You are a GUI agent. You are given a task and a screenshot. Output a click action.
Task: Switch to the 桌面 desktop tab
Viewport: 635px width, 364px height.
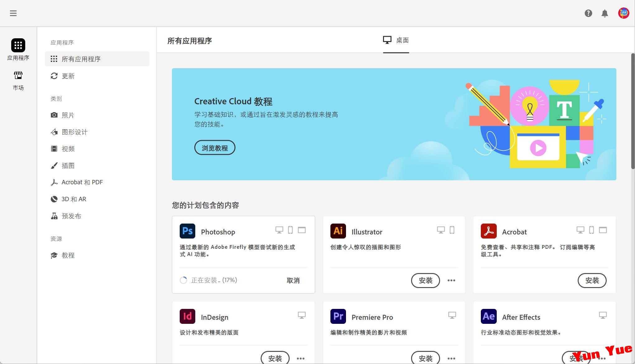(x=396, y=40)
